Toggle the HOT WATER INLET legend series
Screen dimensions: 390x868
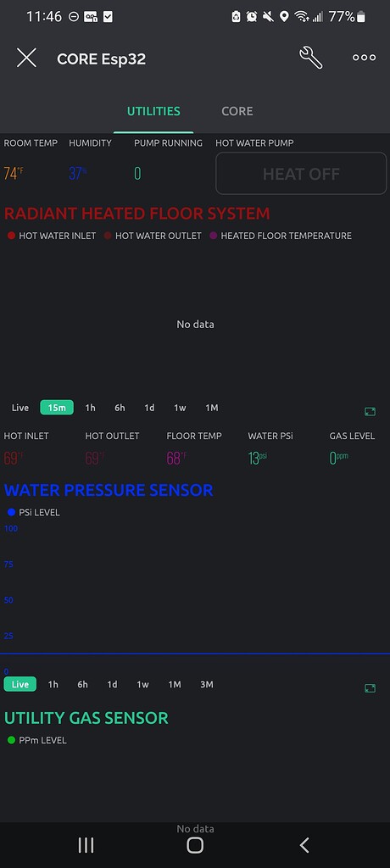[52, 236]
